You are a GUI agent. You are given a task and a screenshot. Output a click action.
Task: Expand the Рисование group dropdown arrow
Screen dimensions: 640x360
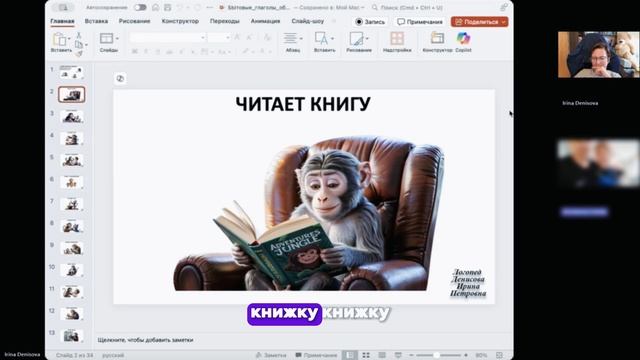pos(367,38)
